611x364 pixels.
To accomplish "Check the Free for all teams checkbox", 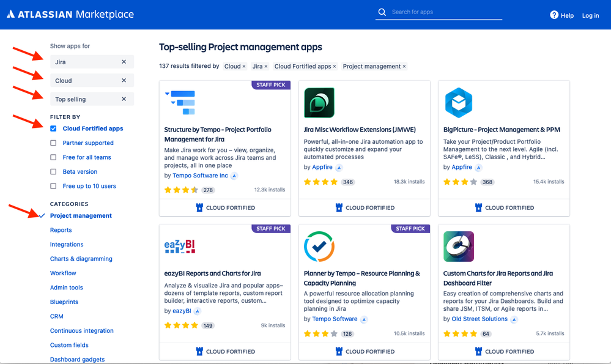I will tap(54, 157).
